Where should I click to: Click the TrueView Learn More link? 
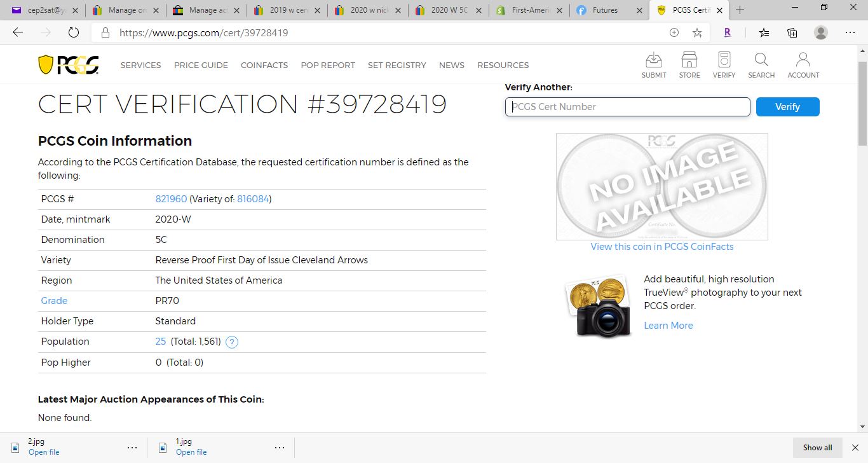pyautogui.click(x=668, y=326)
